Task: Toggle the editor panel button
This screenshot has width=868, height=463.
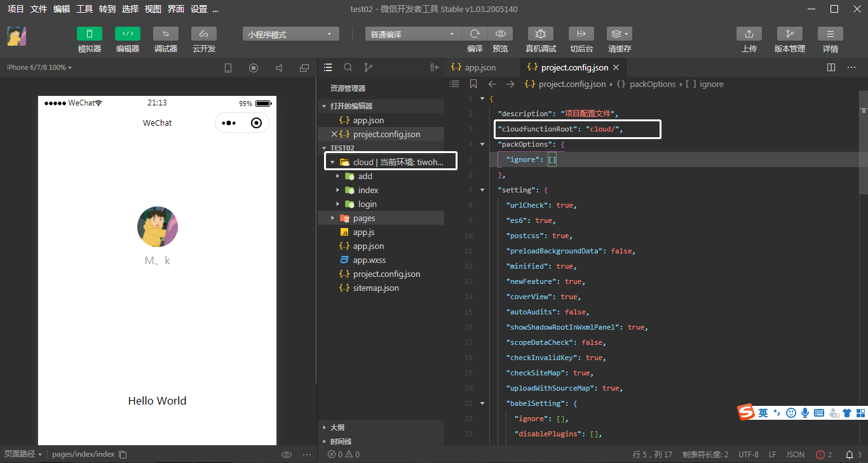Action: (x=128, y=34)
